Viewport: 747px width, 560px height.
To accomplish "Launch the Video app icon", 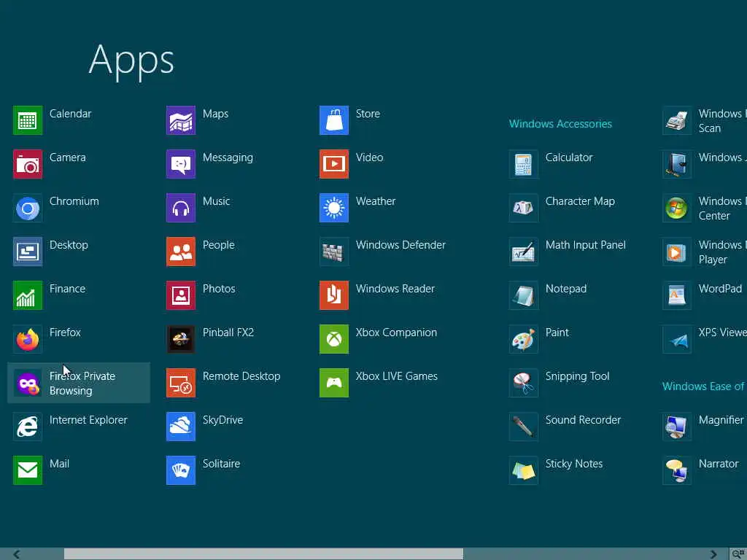I will (x=334, y=164).
